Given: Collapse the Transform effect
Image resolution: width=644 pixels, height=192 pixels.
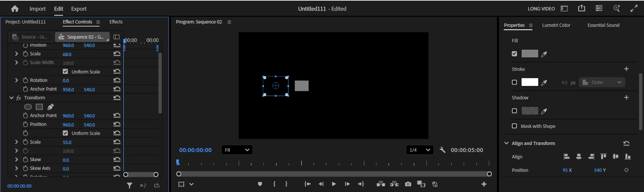Looking at the screenshot, I should (11, 98).
